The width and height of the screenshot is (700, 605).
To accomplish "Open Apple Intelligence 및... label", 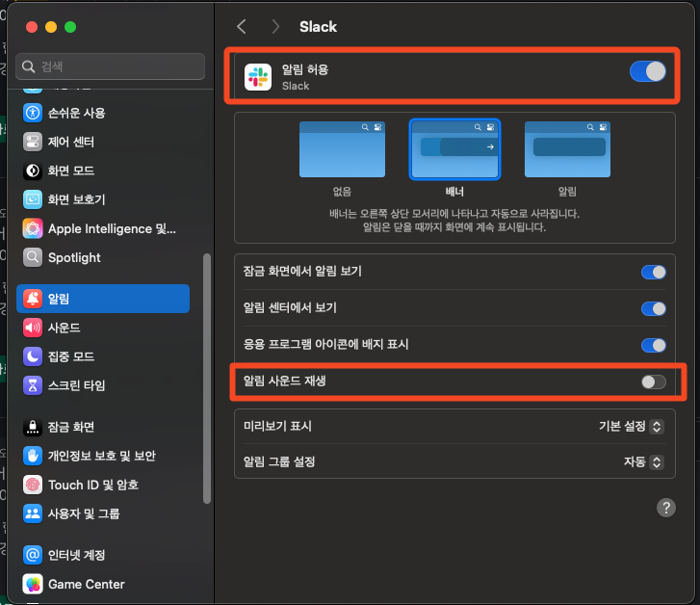I will pos(112,228).
